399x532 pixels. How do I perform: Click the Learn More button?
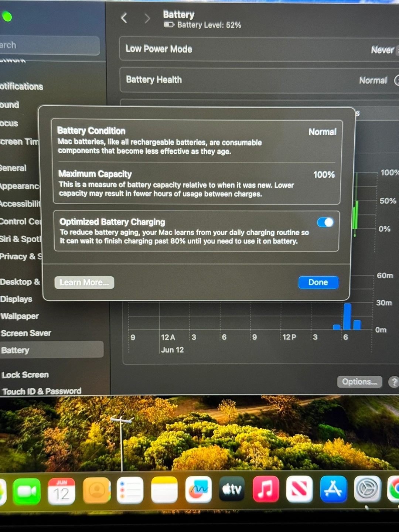coord(84,283)
